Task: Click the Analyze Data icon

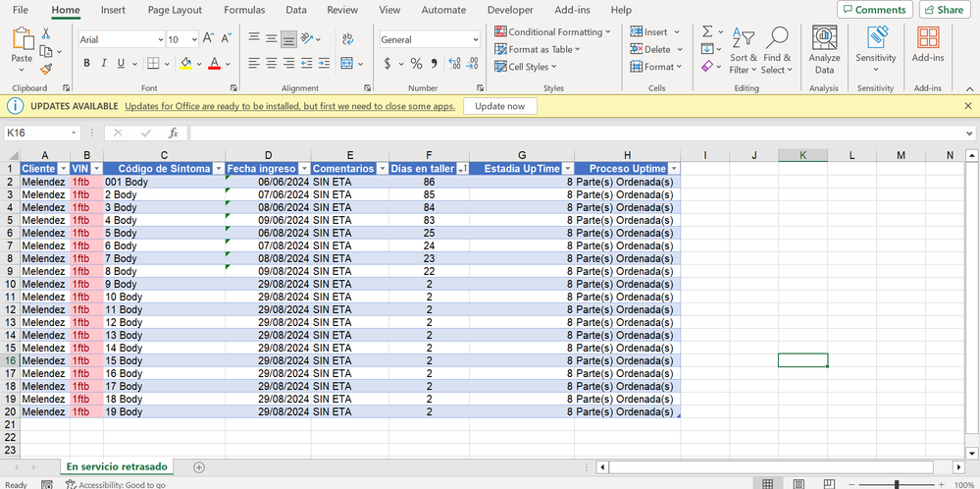Action: click(824, 50)
